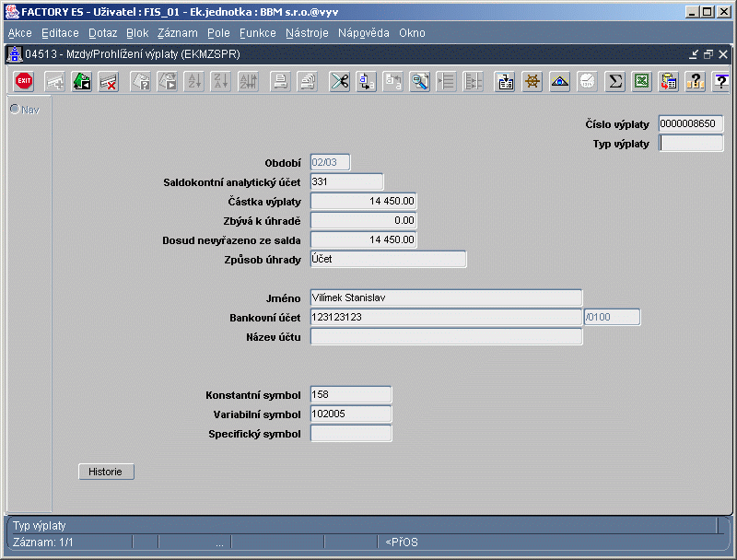Click the scissors cut icon
This screenshot has width=737, height=560.
pyautogui.click(x=339, y=81)
